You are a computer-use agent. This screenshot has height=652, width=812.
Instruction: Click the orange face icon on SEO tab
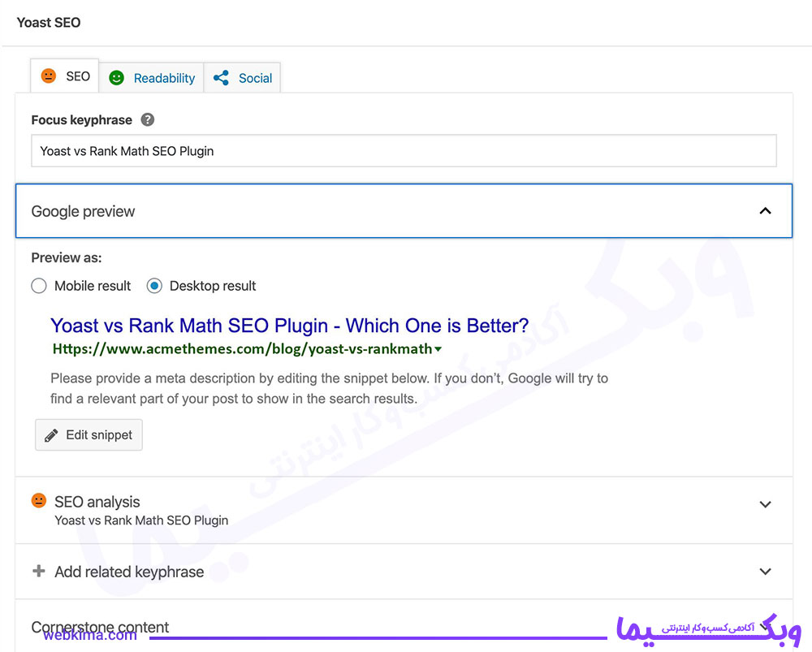click(x=49, y=76)
